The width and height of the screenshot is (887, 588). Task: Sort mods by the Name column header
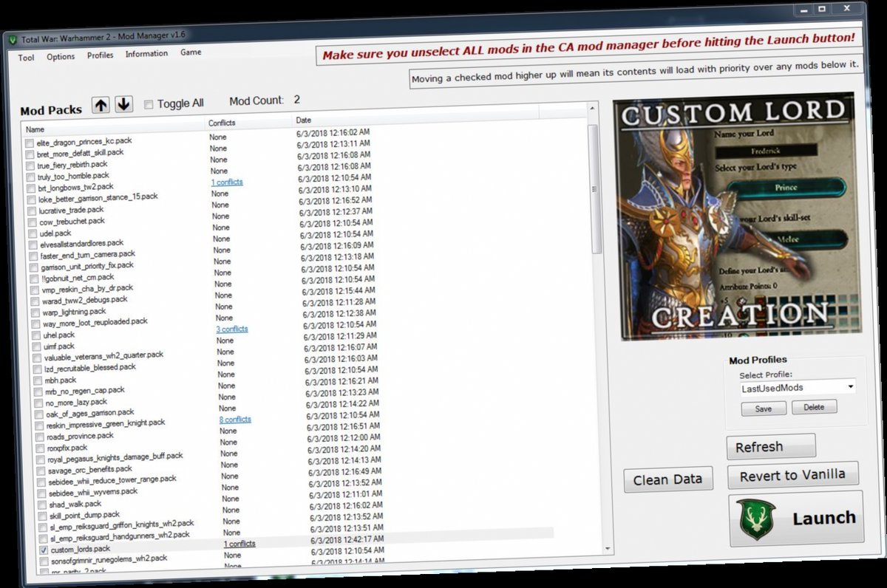tap(114, 127)
